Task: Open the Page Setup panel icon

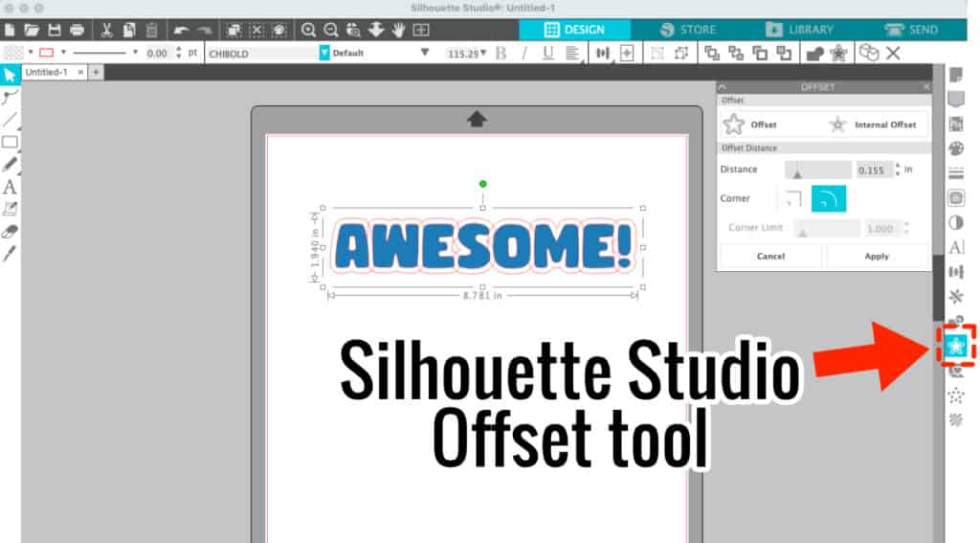Action: coord(956,75)
